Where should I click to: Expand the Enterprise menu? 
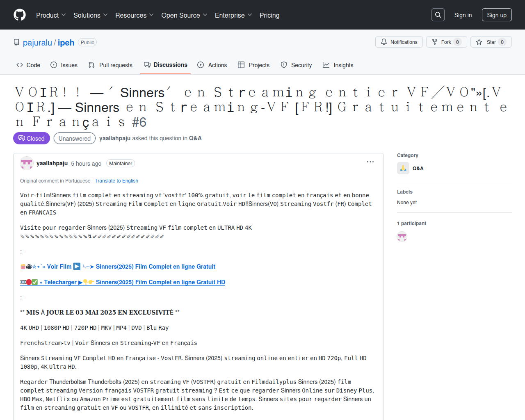click(x=233, y=15)
